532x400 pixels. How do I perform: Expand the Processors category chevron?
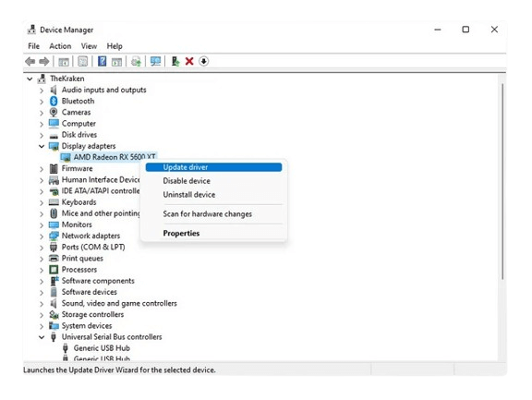42,270
